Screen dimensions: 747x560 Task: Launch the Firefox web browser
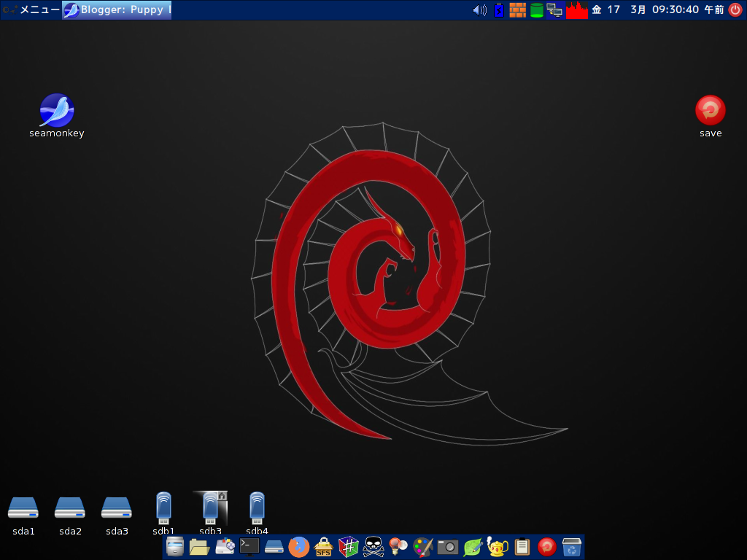[299, 545]
